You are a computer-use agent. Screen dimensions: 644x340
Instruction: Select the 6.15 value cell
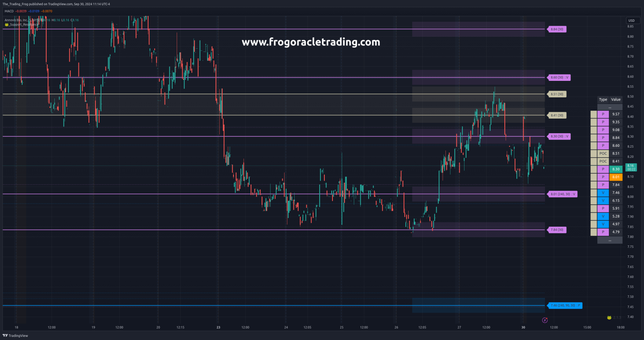(x=616, y=200)
